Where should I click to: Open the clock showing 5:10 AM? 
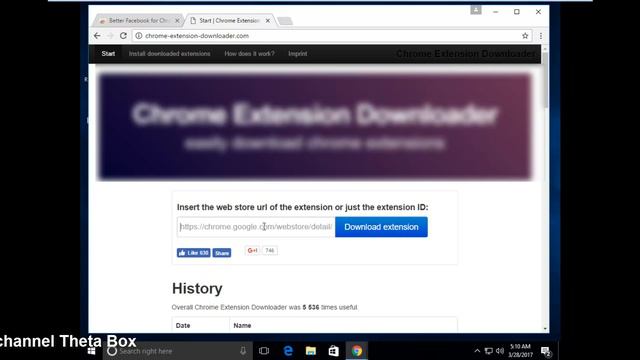pyautogui.click(x=520, y=351)
